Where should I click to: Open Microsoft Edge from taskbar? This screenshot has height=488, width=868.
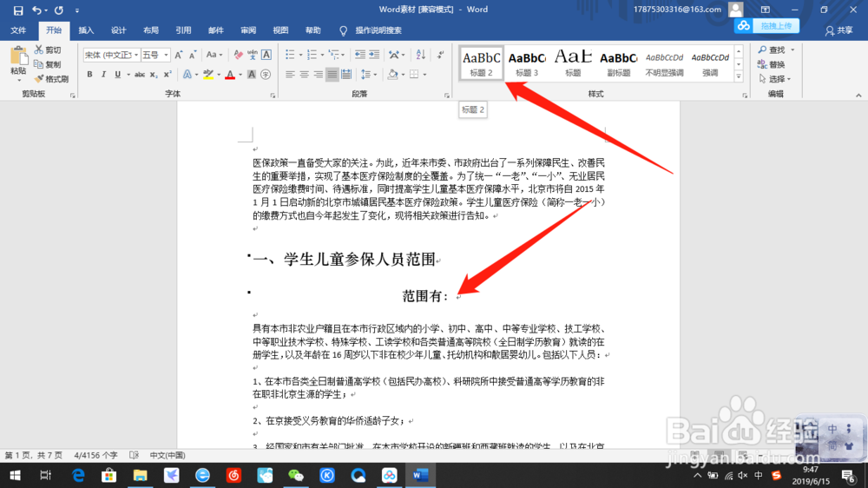78,475
